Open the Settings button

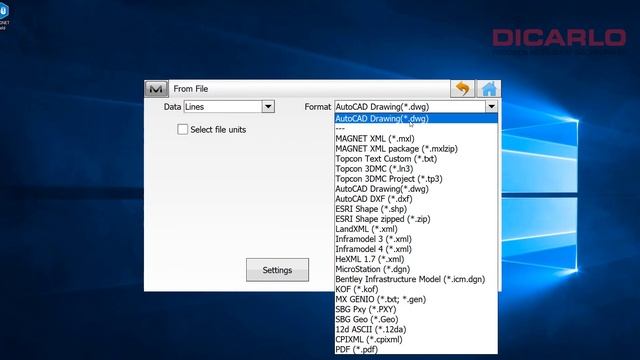coord(277,270)
